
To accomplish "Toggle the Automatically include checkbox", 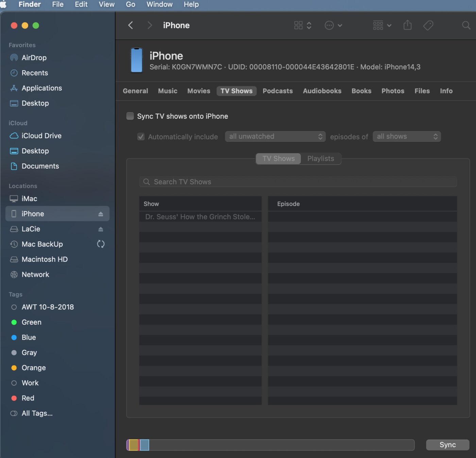I will click(141, 137).
